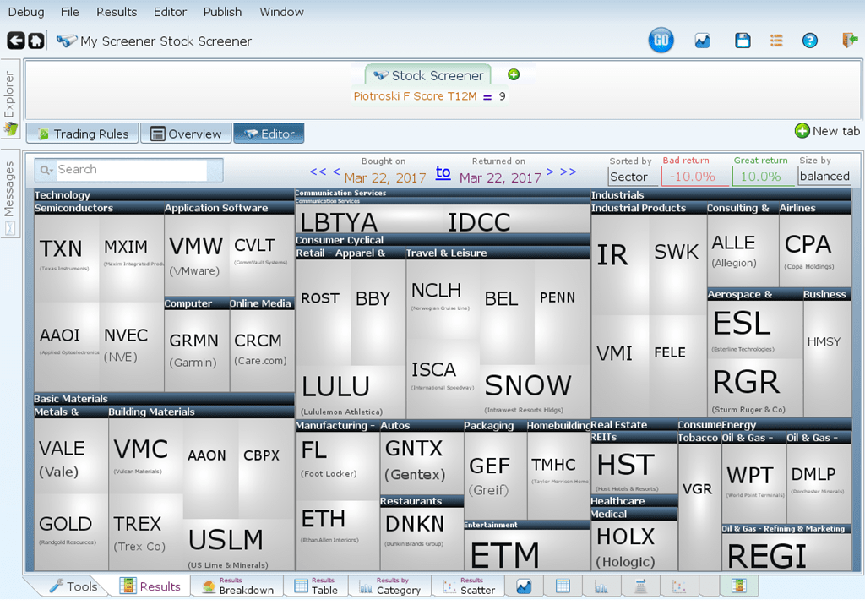
Task: Click the bottom scatter plot icon
Action: tap(679, 586)
